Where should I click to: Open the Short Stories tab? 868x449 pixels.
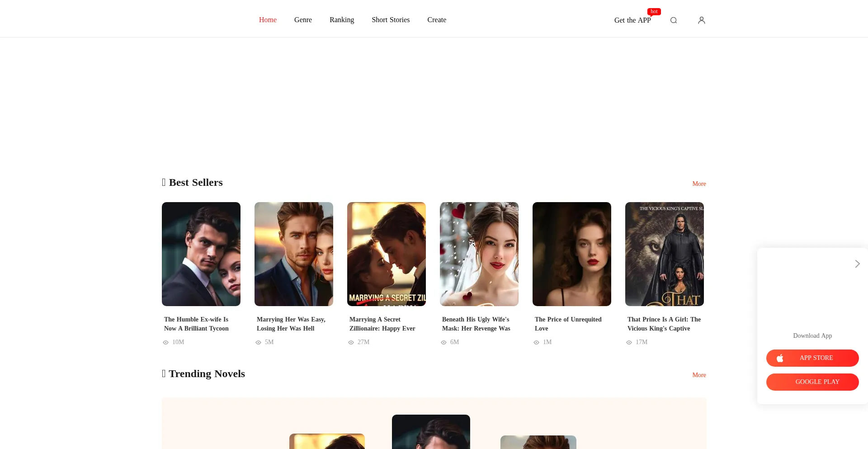pyautogui.click(x=391, y=20)
